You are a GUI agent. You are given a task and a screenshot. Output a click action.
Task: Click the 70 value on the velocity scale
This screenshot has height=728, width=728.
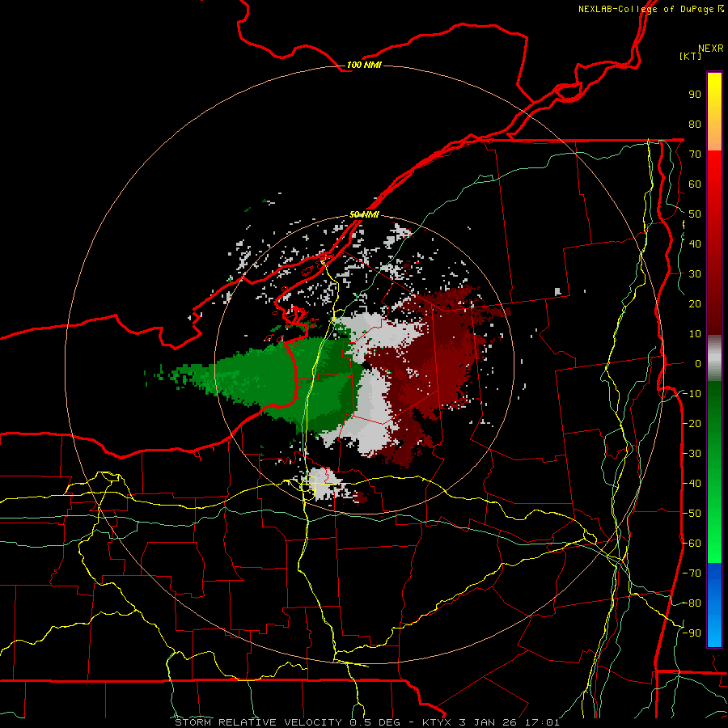(695, 154)
